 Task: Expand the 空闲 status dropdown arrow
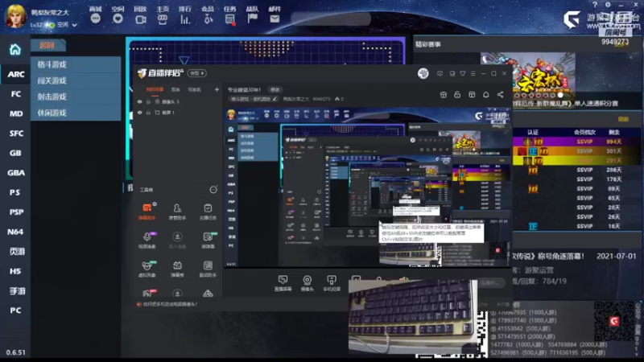pyautogui.click(x=74, y=26)
